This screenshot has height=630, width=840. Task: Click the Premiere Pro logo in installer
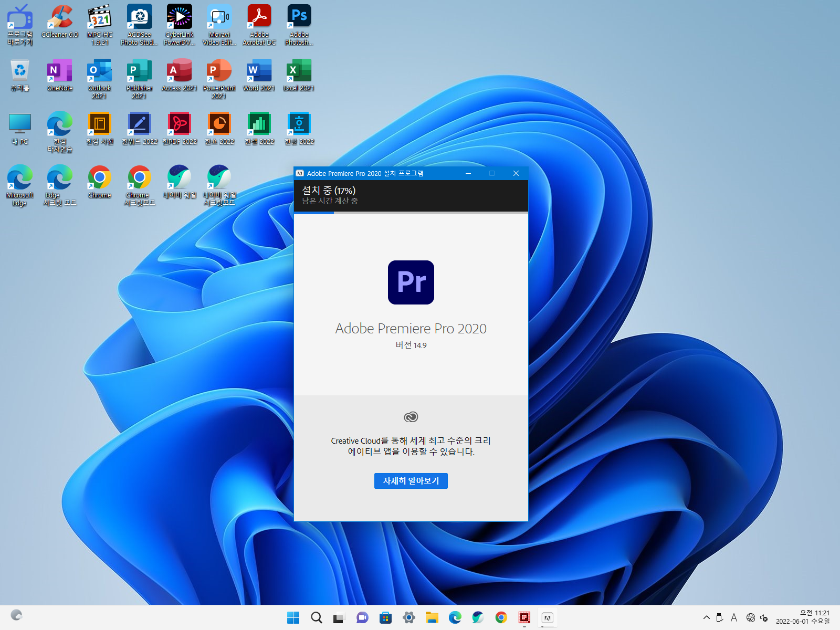[x=411, y=282]
